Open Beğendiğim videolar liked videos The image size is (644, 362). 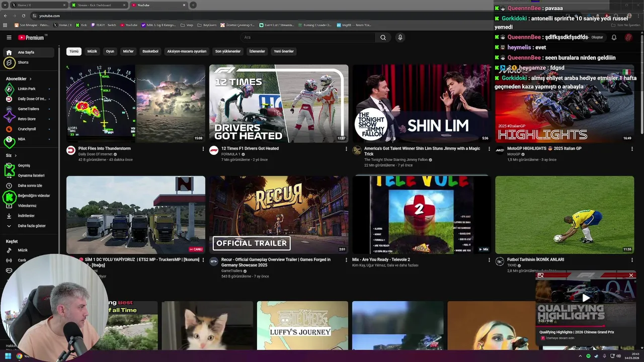point(28,196)
